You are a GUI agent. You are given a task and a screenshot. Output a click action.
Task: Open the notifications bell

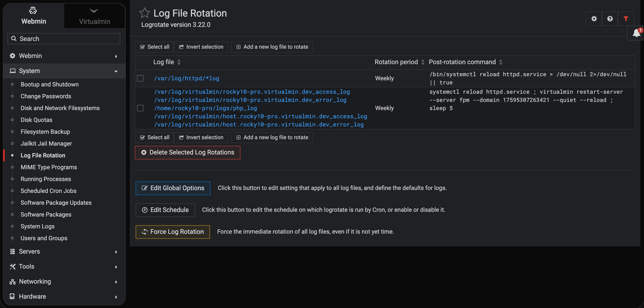636,33
